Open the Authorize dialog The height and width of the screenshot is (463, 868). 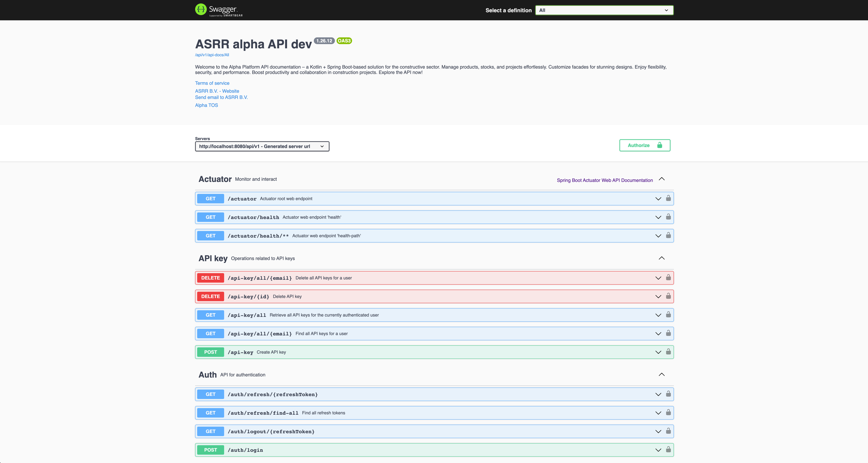(x=644, y=145)
